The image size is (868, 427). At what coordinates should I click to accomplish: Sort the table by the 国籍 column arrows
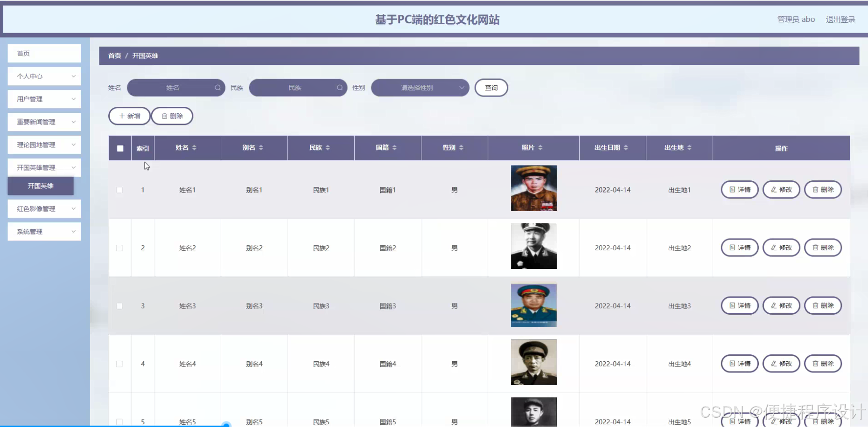(x=394, y=148)
